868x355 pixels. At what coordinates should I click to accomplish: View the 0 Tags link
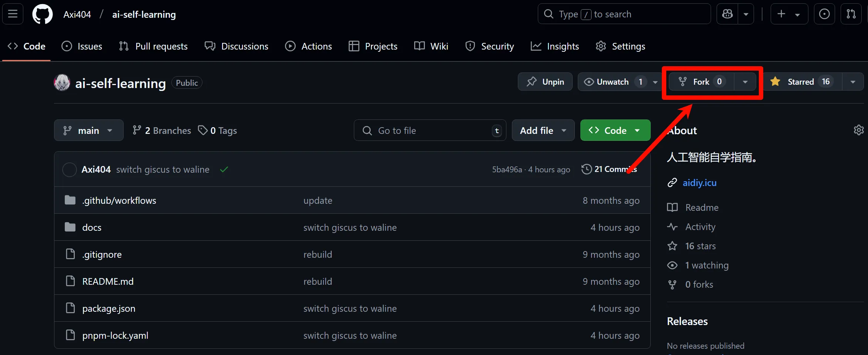pos(218,131)
